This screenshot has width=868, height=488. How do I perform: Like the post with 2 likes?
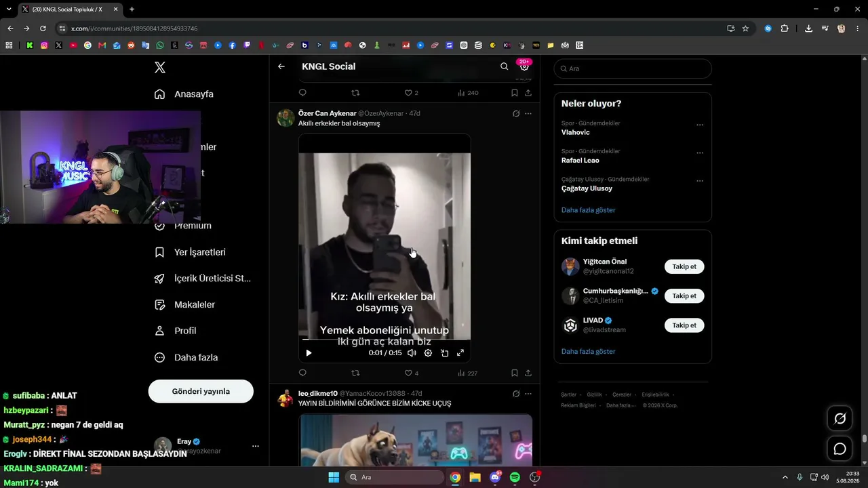point(411,93)
